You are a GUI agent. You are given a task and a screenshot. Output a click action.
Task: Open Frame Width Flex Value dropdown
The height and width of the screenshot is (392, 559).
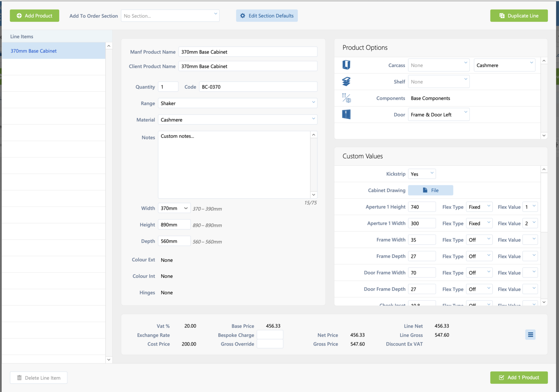point(530,240)
